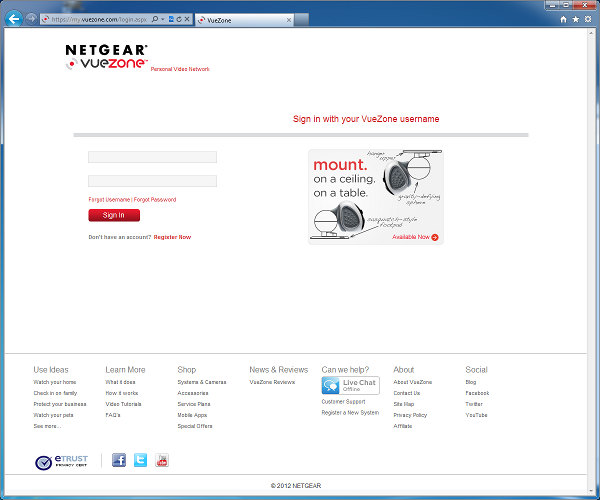Click the Register Now link

[172, 237]
